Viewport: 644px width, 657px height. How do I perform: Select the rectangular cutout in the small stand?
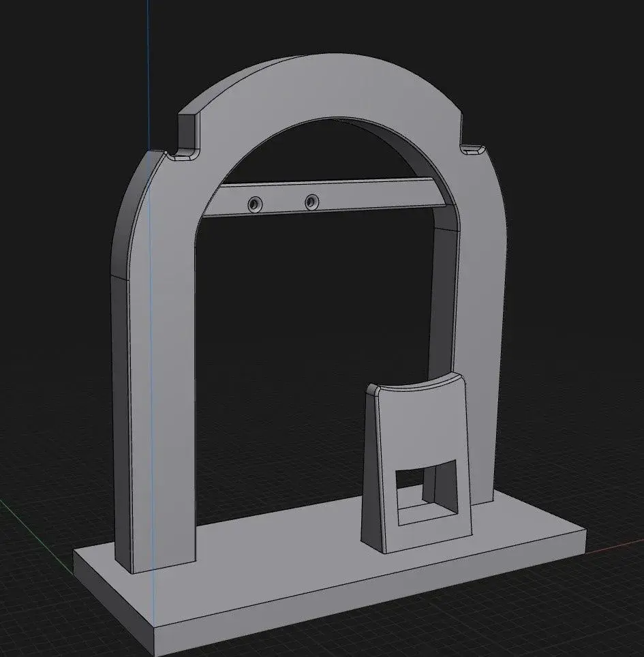(x=427, y=493)
